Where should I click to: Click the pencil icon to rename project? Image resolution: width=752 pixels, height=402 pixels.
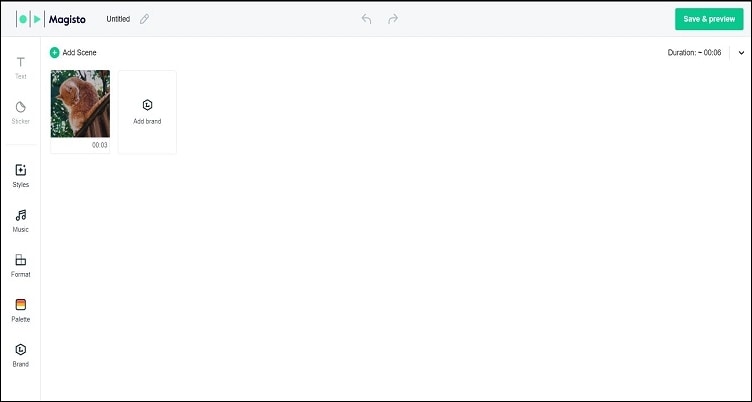tap(144, 19)
